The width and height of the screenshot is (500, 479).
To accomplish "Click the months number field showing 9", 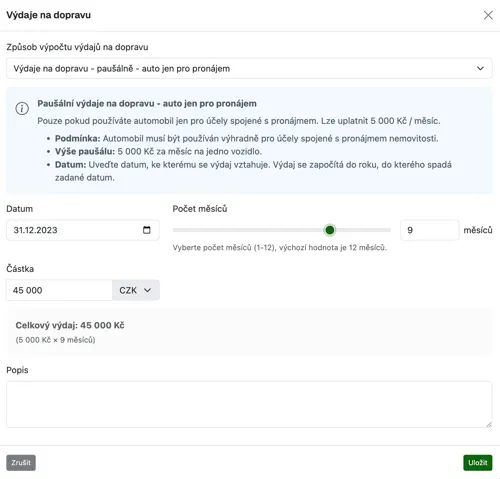I will pyautogui.click(x=429, y=230).
